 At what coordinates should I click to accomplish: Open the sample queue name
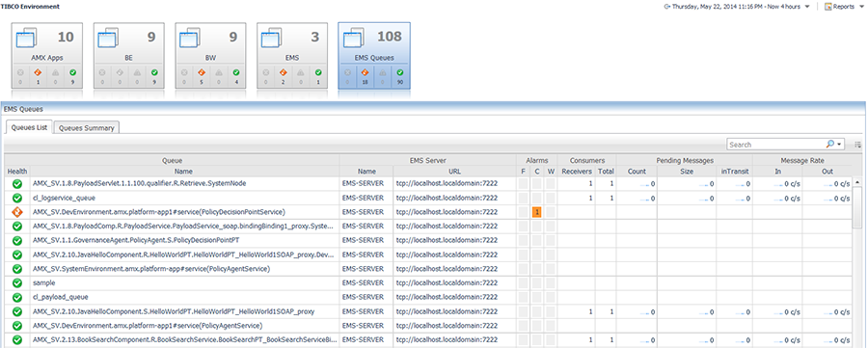tap(43, 282)
